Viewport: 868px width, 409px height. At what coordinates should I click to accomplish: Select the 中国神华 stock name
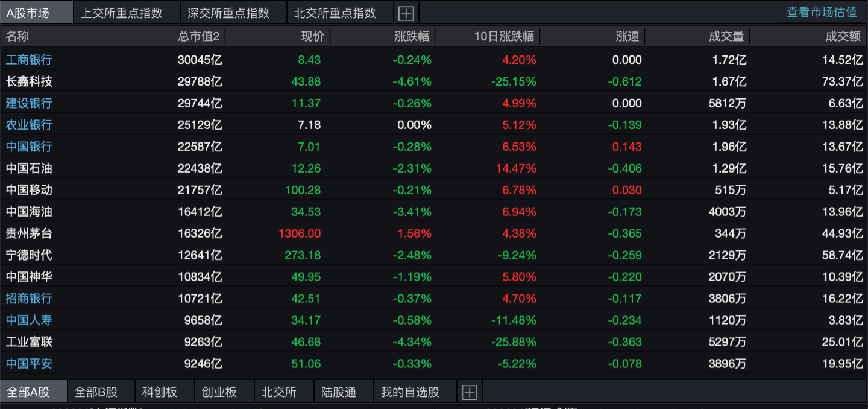click(x=29, y=277)
